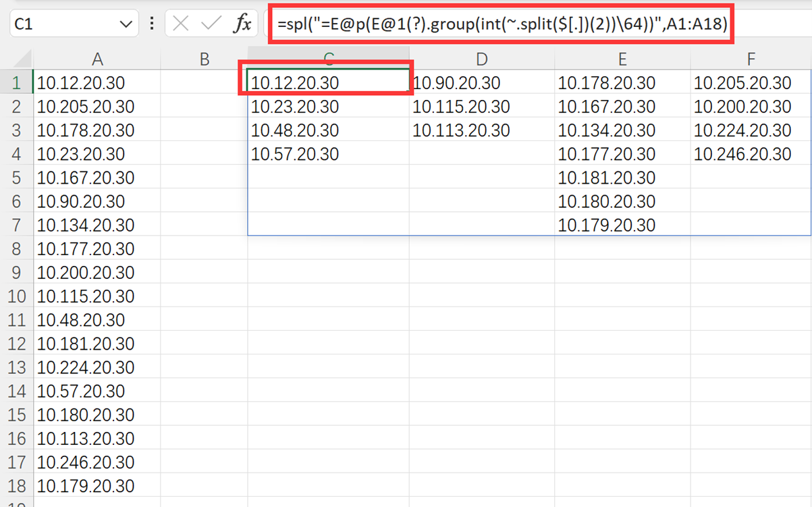
Task: Select row 18 header
Action: click(16, 486)
